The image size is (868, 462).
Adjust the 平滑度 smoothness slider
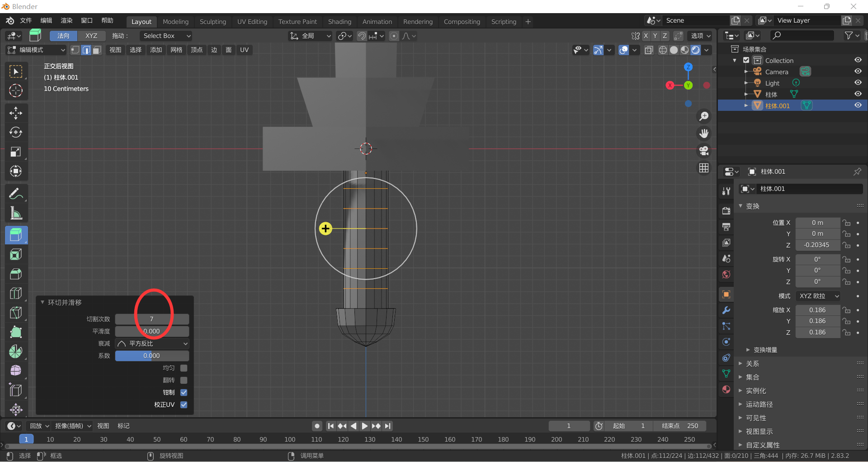tap(152, 331)
